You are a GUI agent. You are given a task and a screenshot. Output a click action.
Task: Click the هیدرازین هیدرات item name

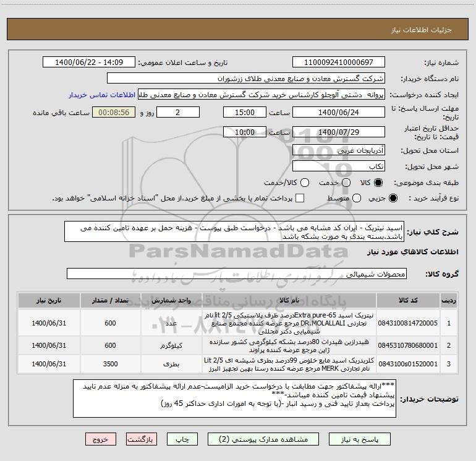289,346
